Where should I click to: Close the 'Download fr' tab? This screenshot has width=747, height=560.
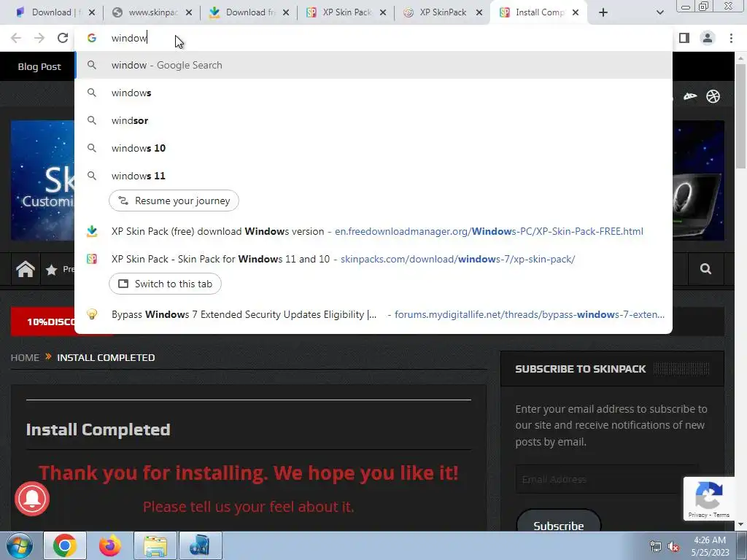[x=286, y=13]
